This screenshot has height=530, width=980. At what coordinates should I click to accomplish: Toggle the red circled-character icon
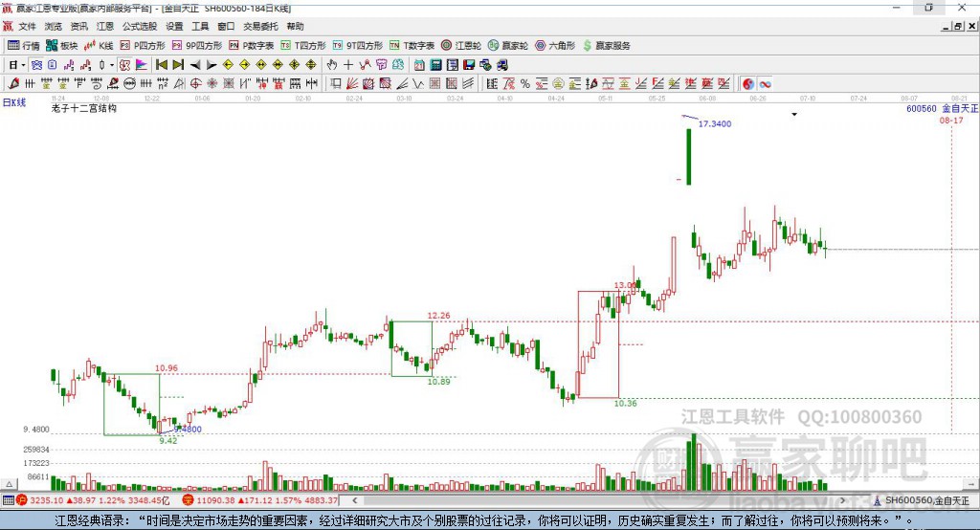click(125, 65)
